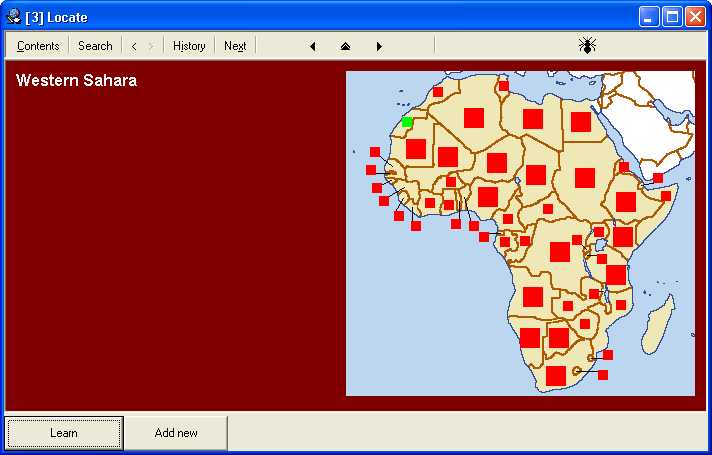Click the application icon in title bar

14,16
